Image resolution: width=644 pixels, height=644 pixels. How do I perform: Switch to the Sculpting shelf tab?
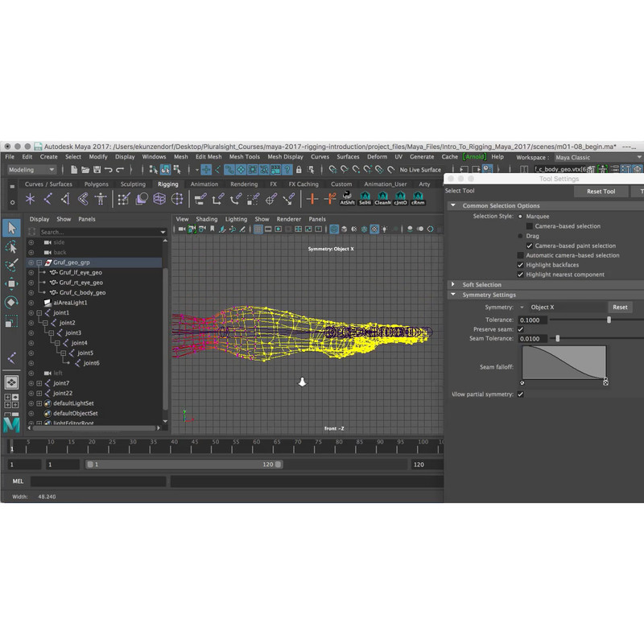point(133,184)
